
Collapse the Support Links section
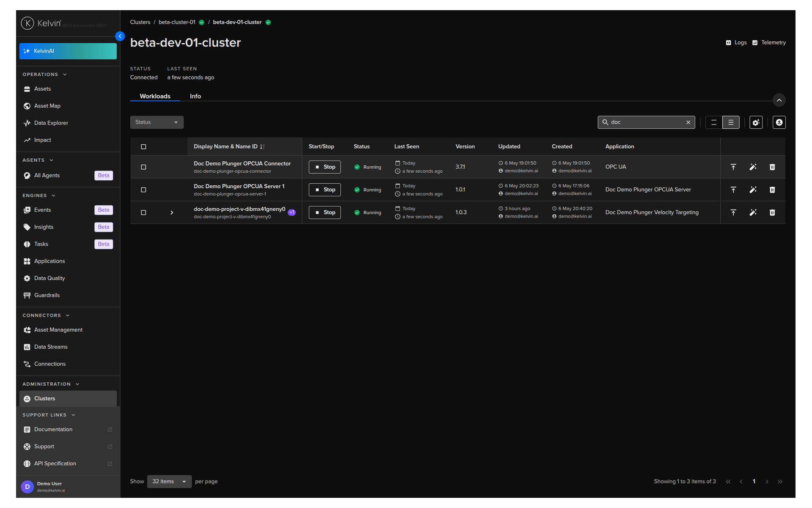click(x=49, y=415)
